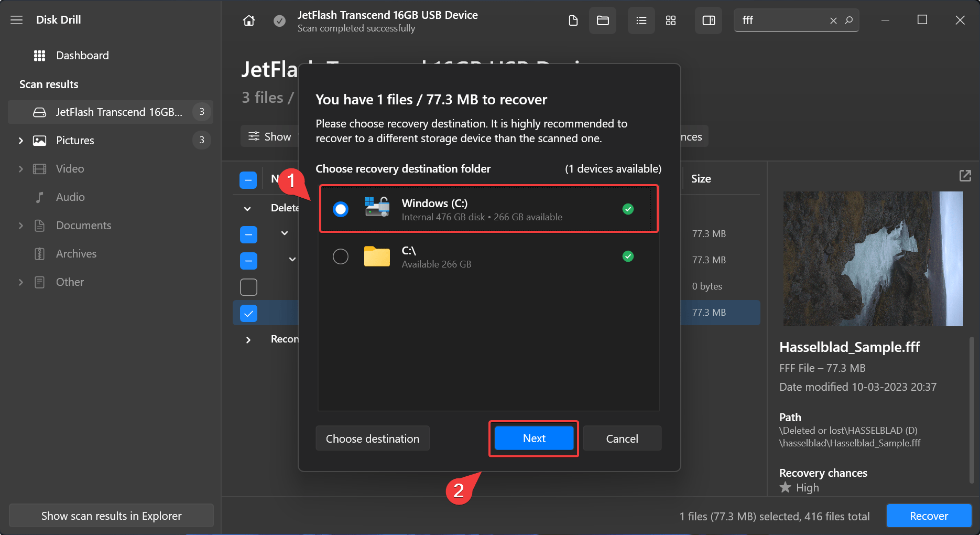Collapse the second-level folder chevron
Screen dimensions: 980x535
coord(292,259)
